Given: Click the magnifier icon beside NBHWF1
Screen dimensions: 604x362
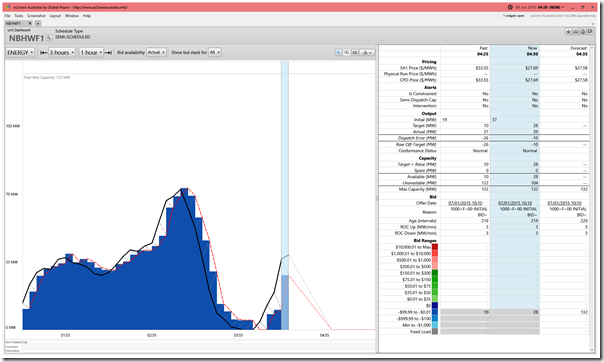Looking at the screenshot, I should pos(49,38).
